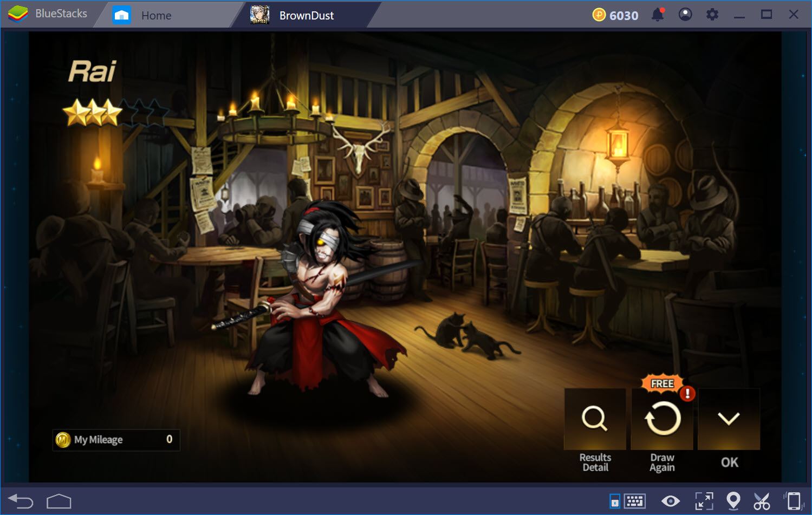Click the My Mileage coin icon

63,440
